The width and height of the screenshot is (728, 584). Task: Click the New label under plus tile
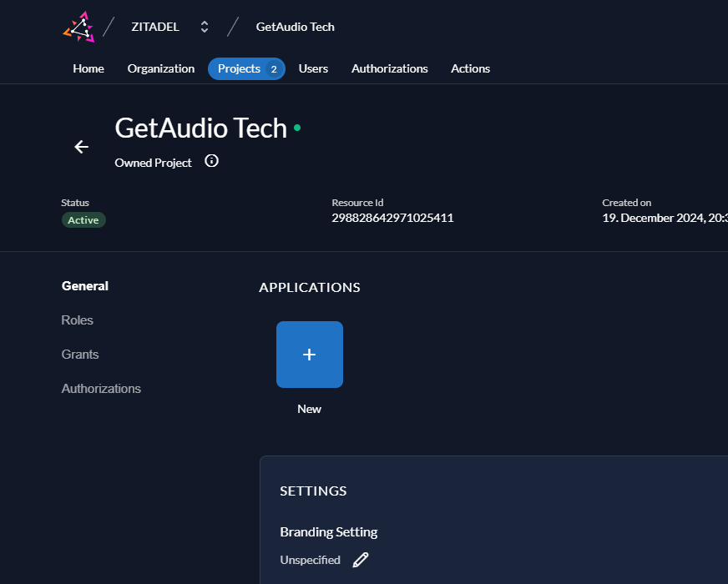[x=309, y=409]
